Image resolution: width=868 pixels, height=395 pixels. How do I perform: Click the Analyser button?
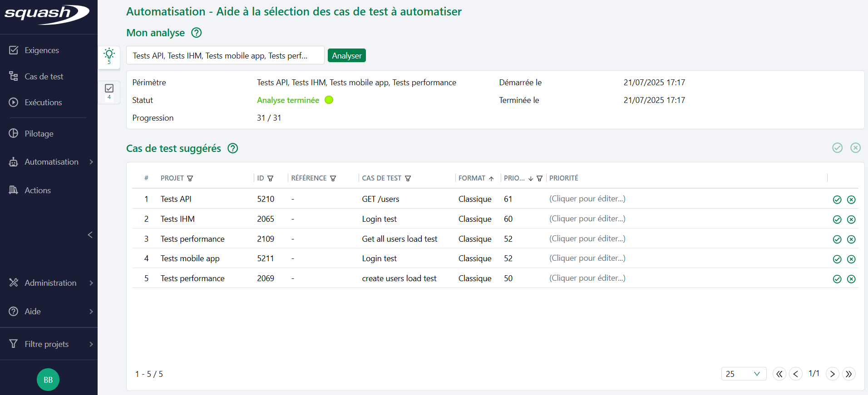click(347, 55)
